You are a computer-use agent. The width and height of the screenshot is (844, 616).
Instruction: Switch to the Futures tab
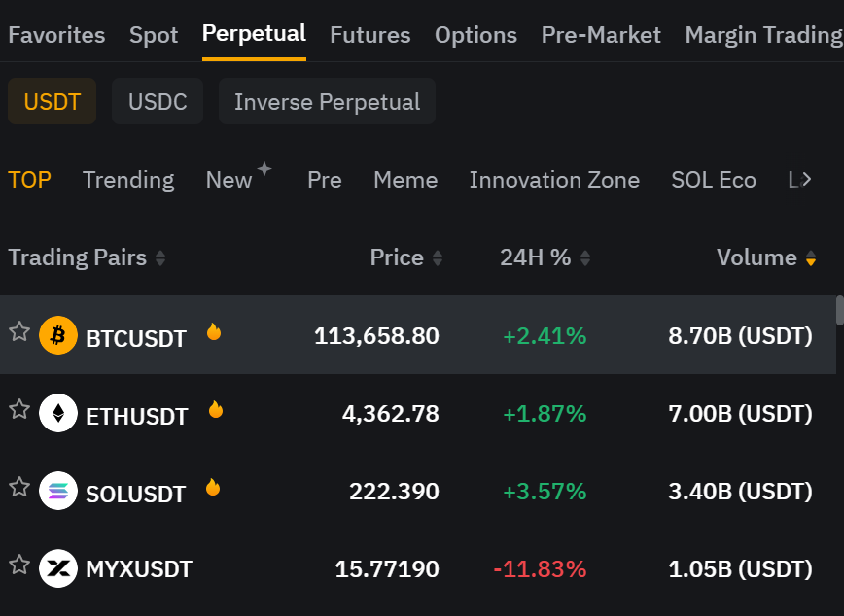(369, 35)
